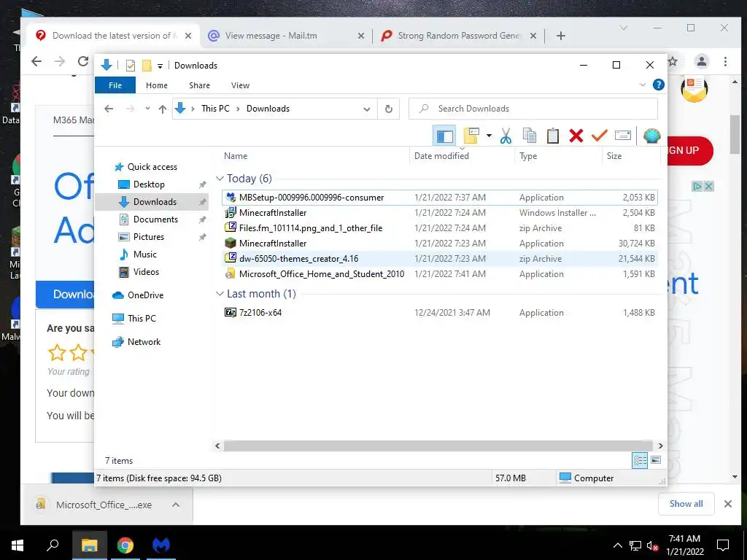Select Files.fm_101114.png_and_1_other_file archive

[440, 228]
